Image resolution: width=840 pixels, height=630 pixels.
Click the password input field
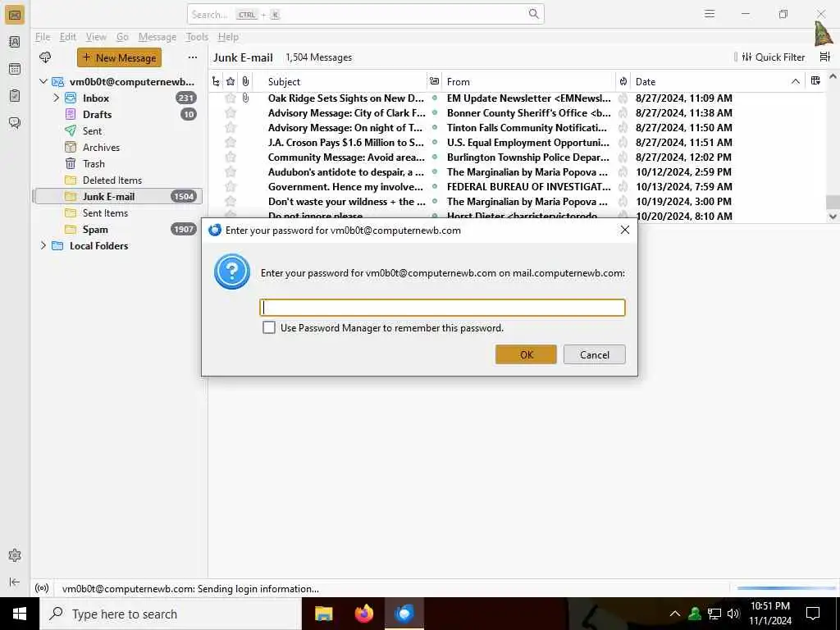tap(442, 308)
